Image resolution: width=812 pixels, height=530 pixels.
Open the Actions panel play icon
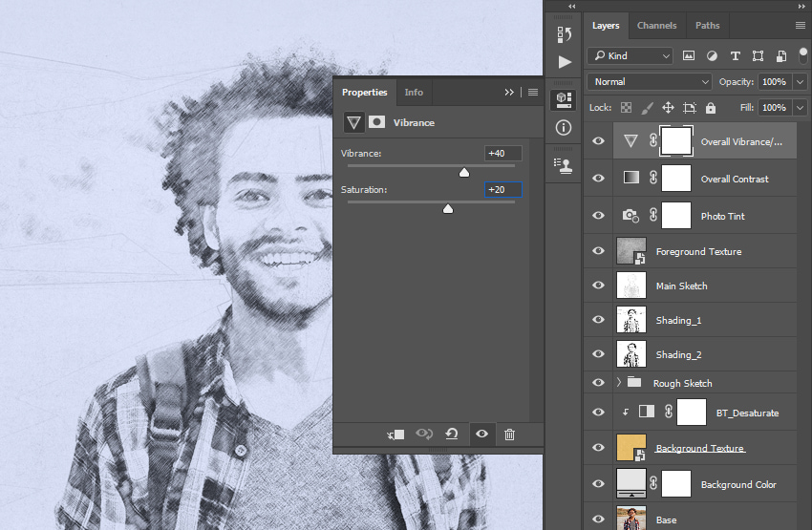tap(565, 62)
